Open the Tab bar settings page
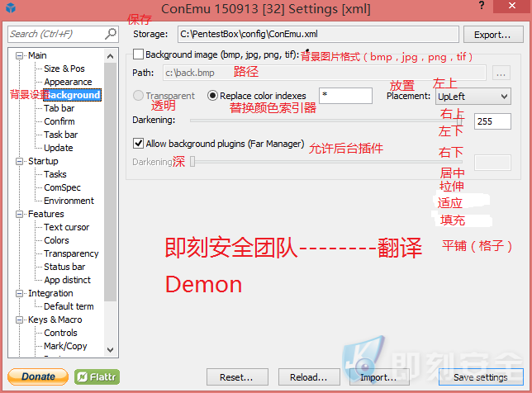 click(59, 108)
